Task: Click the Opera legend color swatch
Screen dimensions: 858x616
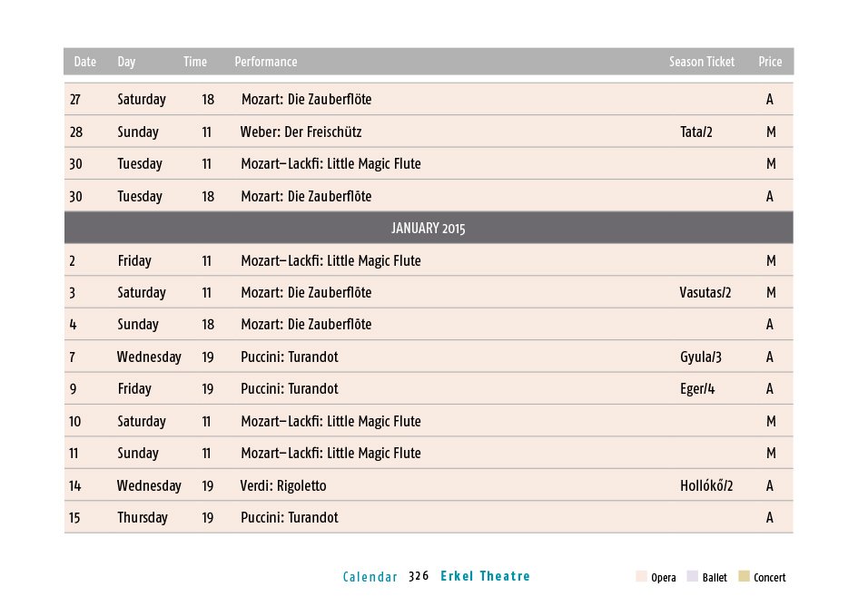Action: click(x=641, y=576)
